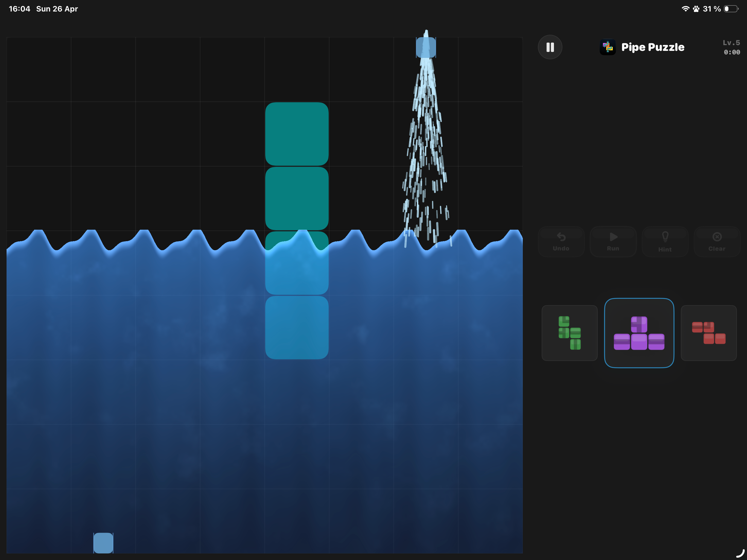
Task: Tap the lowest submerged teal block
Action: point(297,328)
